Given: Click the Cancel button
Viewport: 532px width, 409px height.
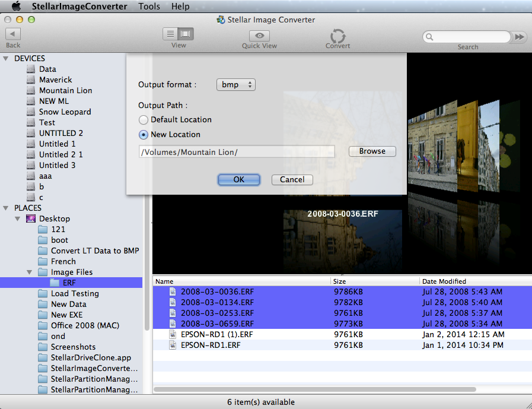Looking at the screenshot, I should click(292, 180).
